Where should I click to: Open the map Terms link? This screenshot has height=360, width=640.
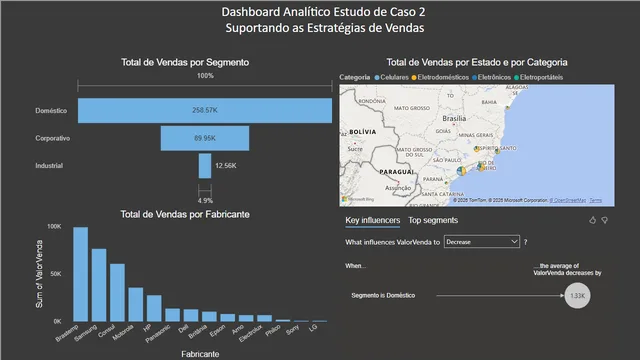[596, 200]
